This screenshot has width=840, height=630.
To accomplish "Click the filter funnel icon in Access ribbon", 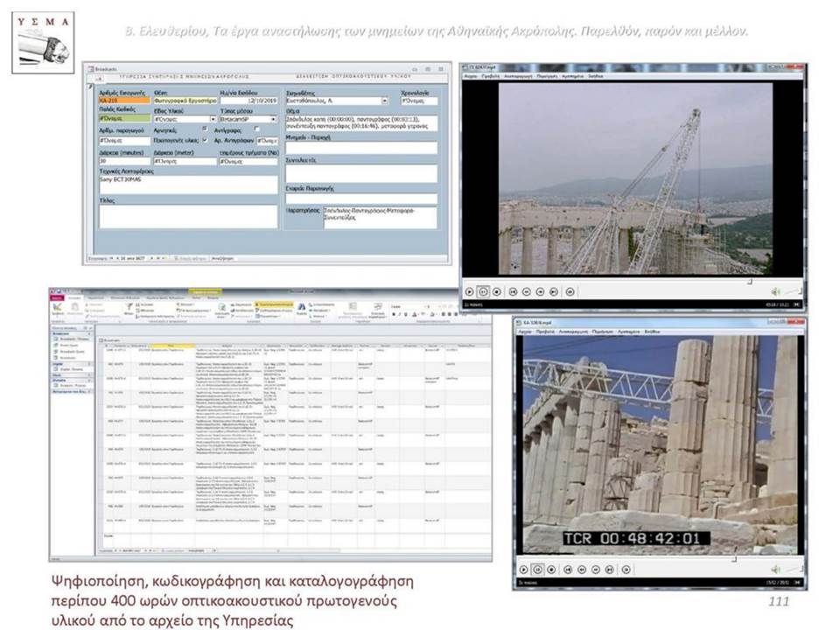I will [x=129, y=307].
